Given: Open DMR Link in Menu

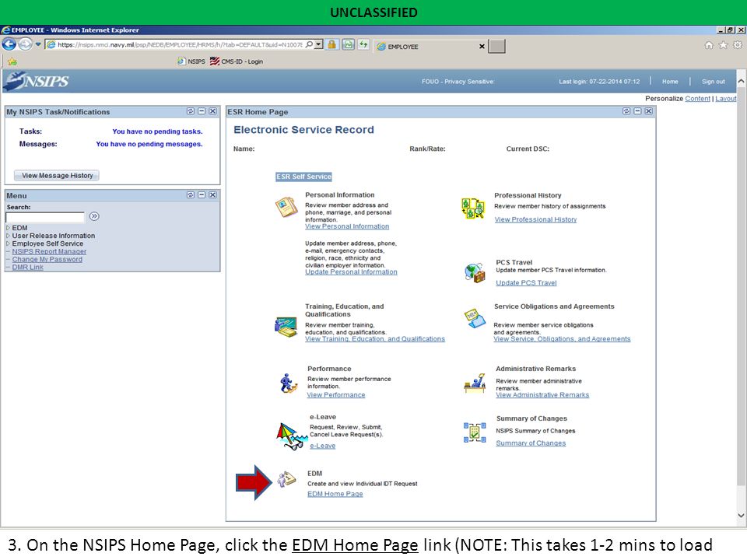Looking at the screenshot, I should [x=28, y=267].
